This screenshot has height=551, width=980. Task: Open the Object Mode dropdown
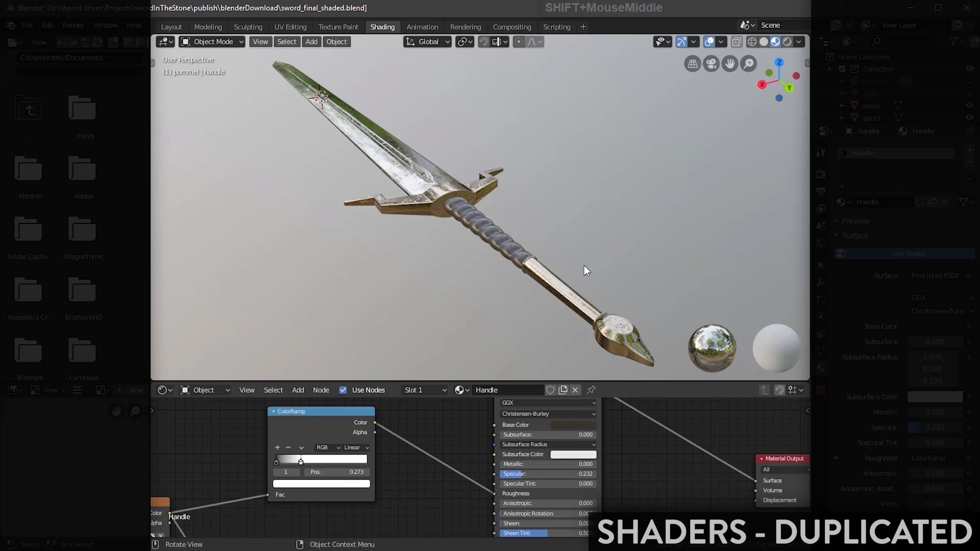[212, 42]
